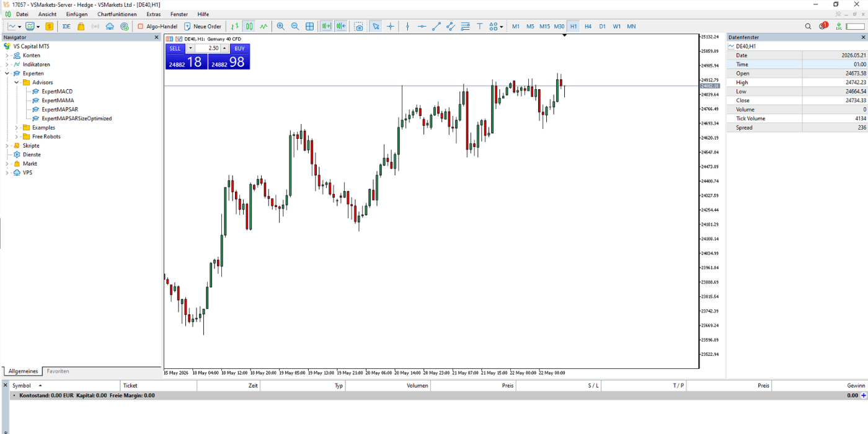Collapse the Experten tree node
Screen dimensions: 868x434
7,73
